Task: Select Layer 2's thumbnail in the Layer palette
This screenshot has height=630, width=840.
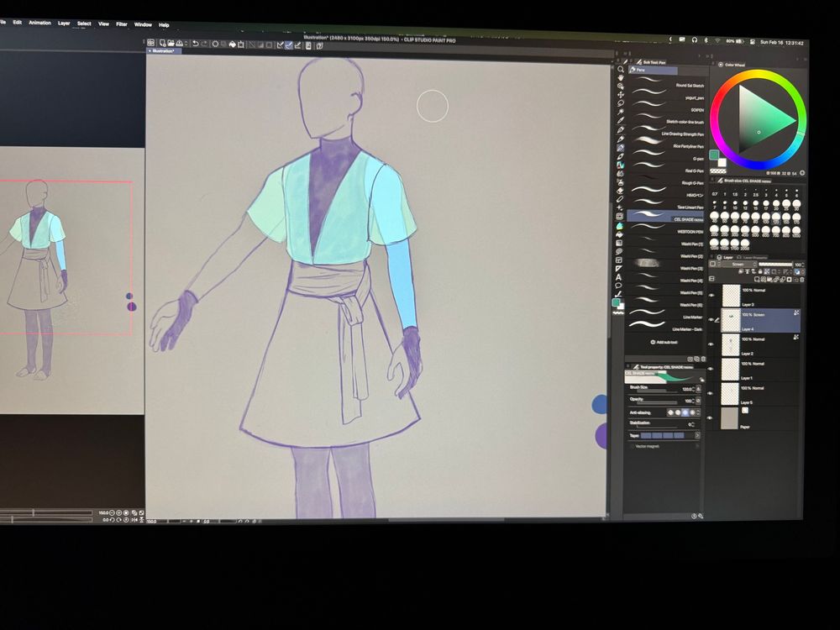Action: point(732,344)
